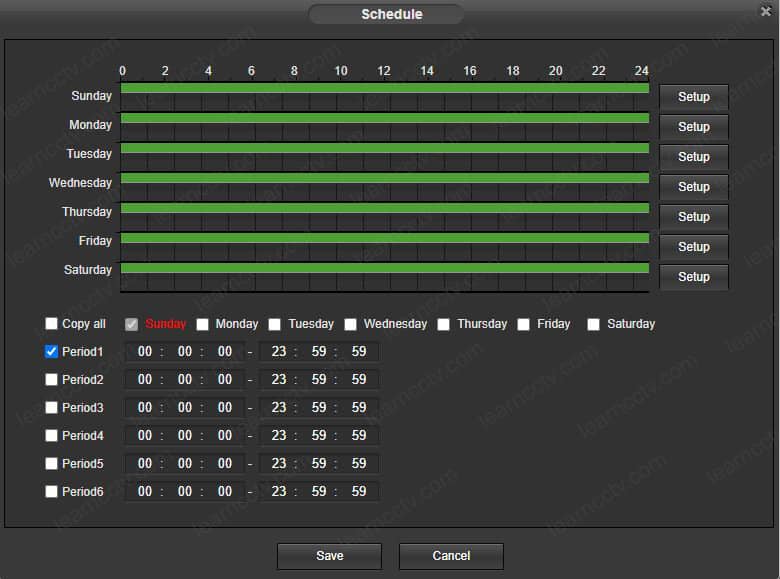Cancel the schedule changes
The width and height of the screenshot is (780, 579).
pos(451,556)
